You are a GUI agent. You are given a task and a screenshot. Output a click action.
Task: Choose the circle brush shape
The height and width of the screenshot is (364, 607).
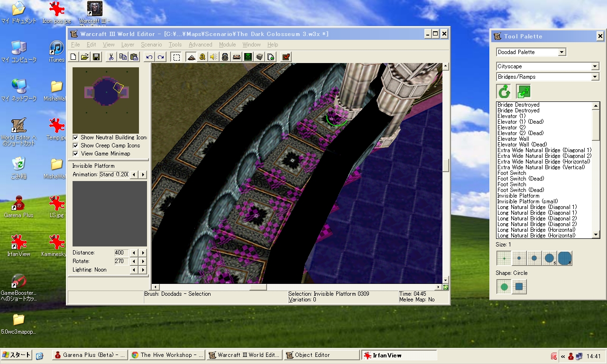[x=504, y=287]
